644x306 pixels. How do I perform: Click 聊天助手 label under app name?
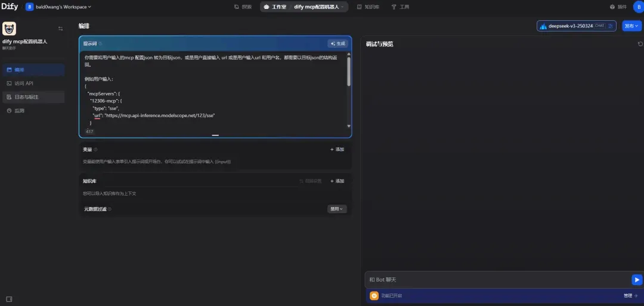coord(10,48)
